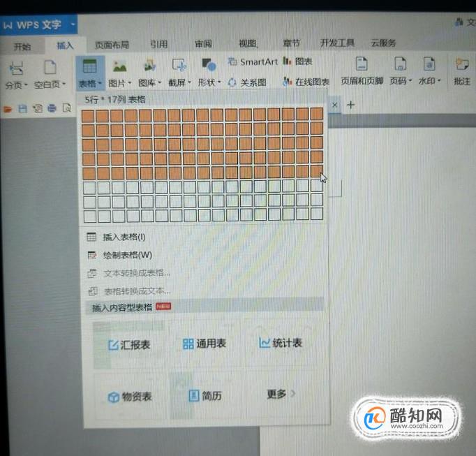Click the 统计表 chart icon

265,344
